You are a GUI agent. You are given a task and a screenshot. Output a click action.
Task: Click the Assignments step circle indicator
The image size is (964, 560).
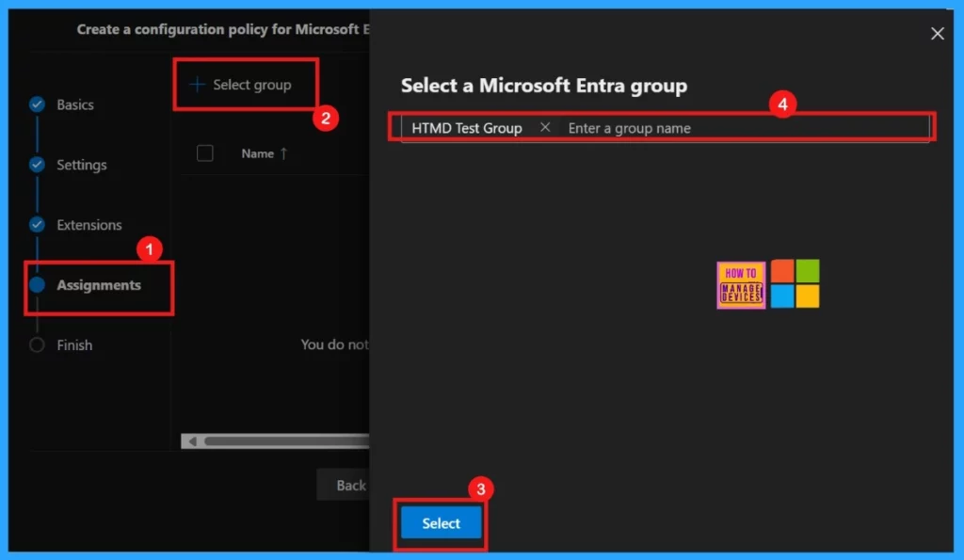(37, 284)
